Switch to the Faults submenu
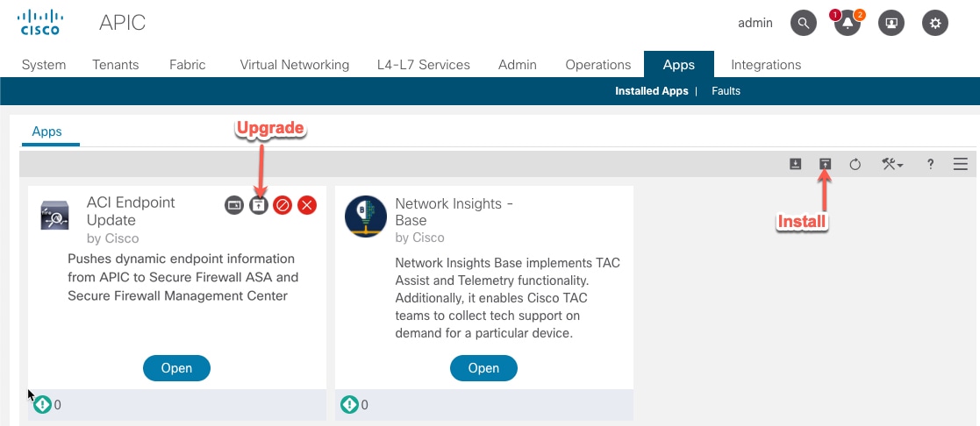This screenshot has height=426, width=980. coord(726,91)
